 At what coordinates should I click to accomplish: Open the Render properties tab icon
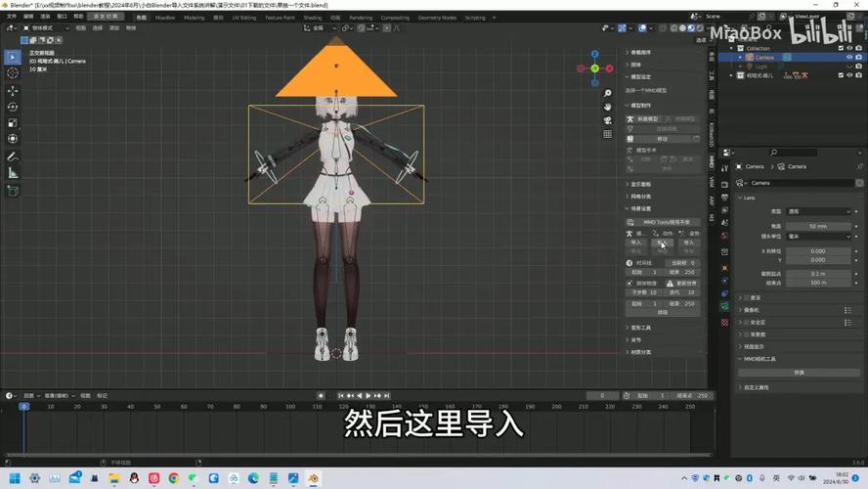coord(724,185)
